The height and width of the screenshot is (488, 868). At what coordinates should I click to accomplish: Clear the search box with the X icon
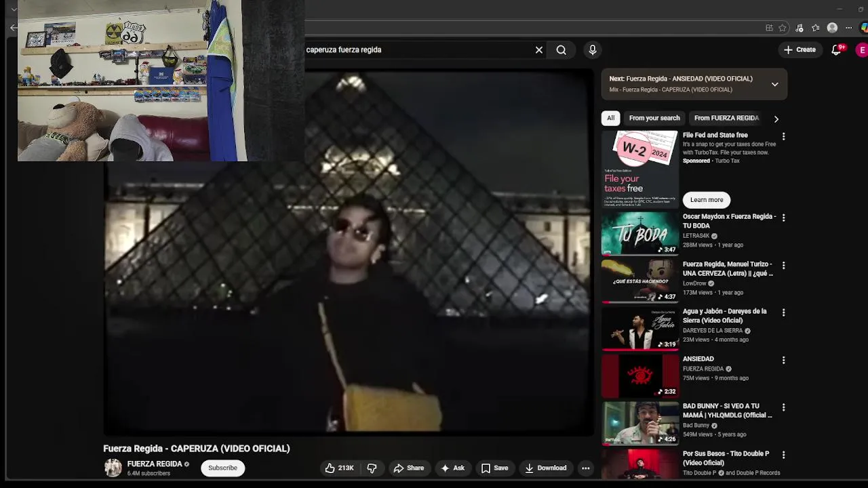pyautogui.click(x=539, y=49)
